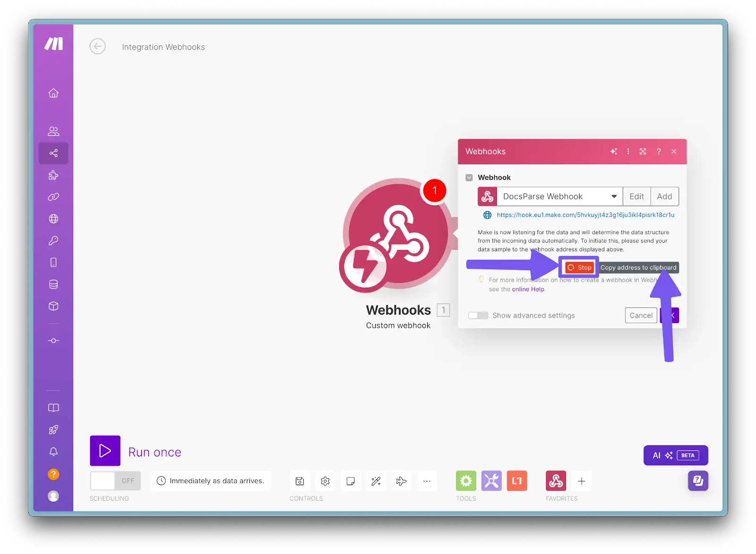Click the globe icon beside webhook URL
Viewport: 756px width, 554px height.
(487, 215)
